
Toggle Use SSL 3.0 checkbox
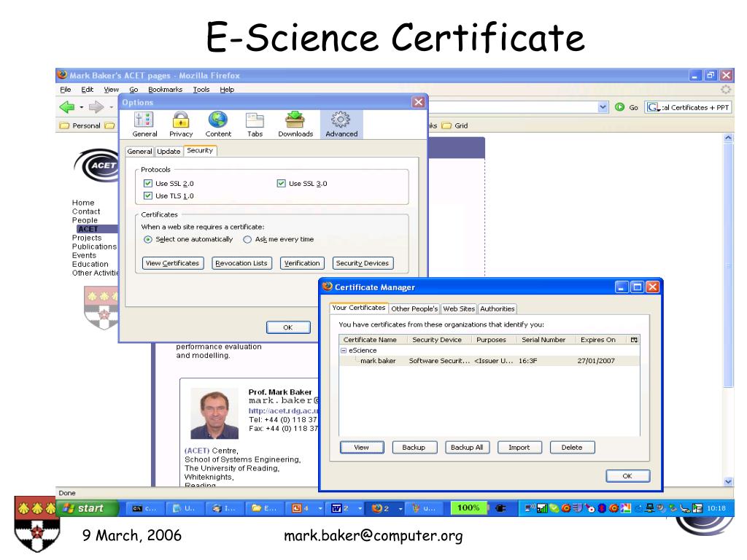click(x=281, y=183)
